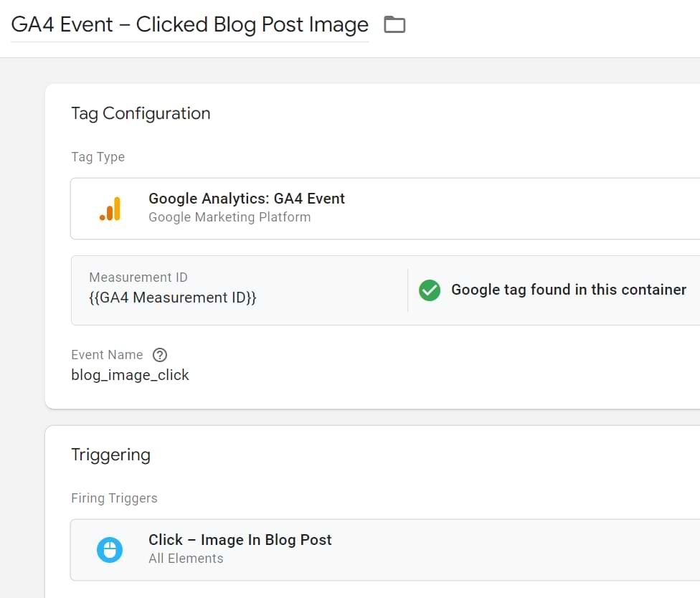Click the green checkmark status icon
700x598 pixels.
pyautogui.click(x=430, y=290)
